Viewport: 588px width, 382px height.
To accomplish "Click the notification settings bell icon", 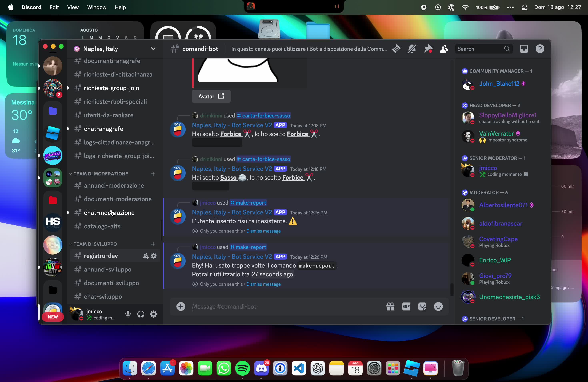I will (412, 49).
